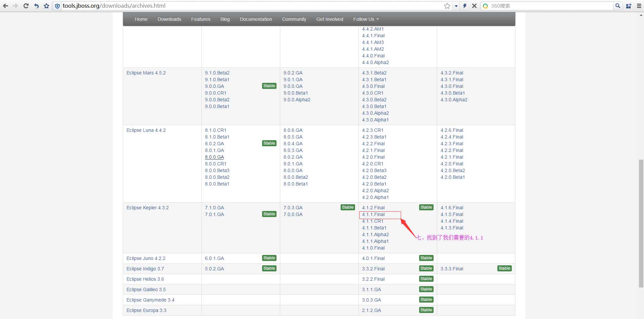The image size is (644, 319).
Task: Open Eclipse Ganymede 3.4 link
Action: pos(150,300)
